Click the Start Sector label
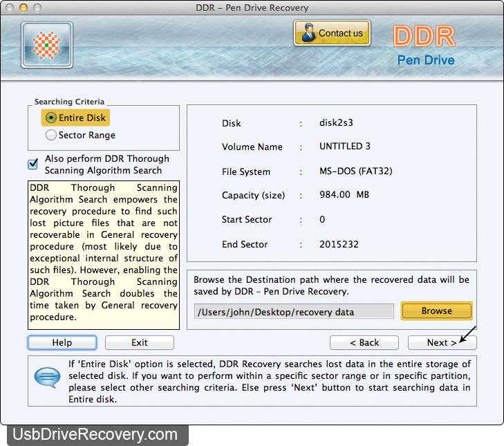 (247, 220)
